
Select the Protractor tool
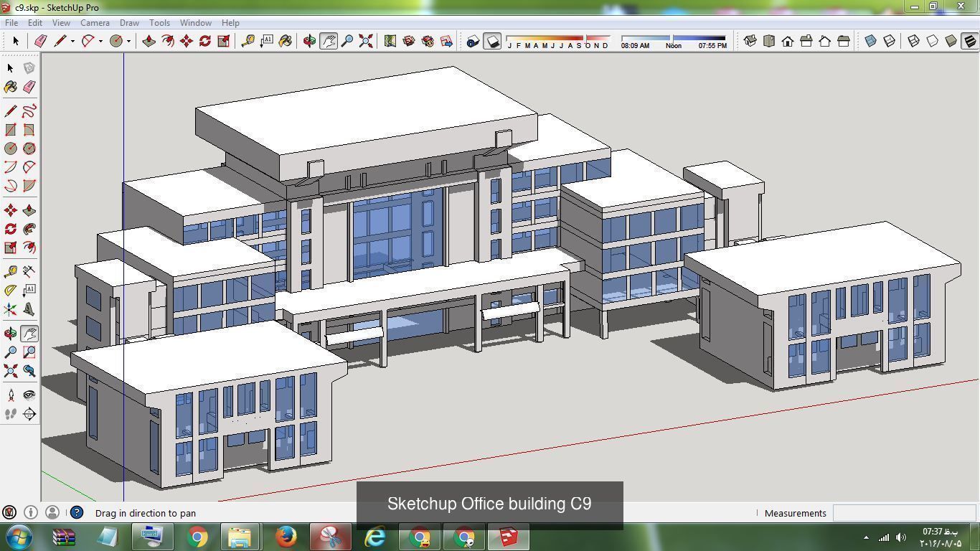[10, 290]
